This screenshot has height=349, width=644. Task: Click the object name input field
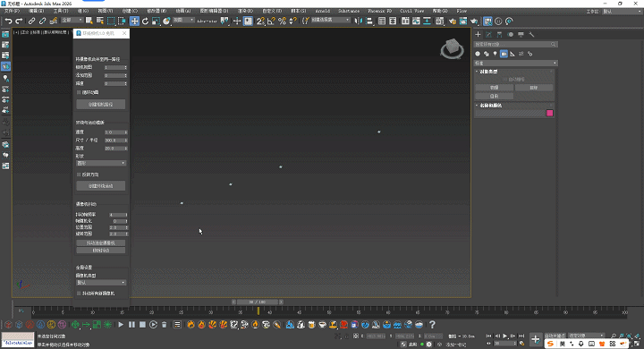point(510,114)
